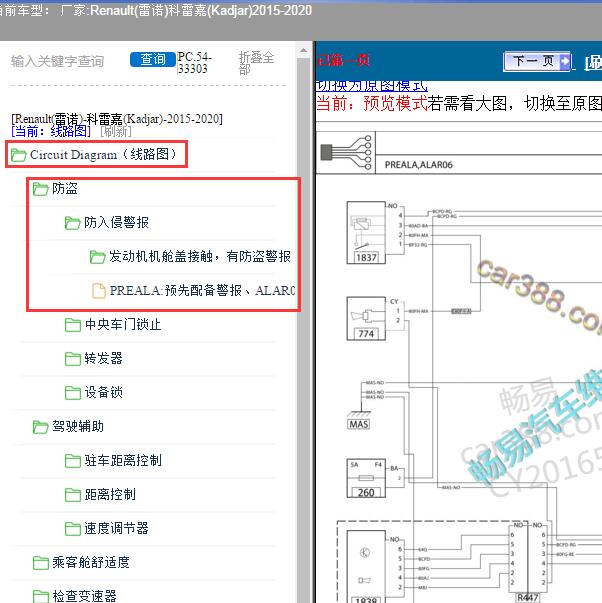Click the 下一页 next page button

(x=537, y=61)
